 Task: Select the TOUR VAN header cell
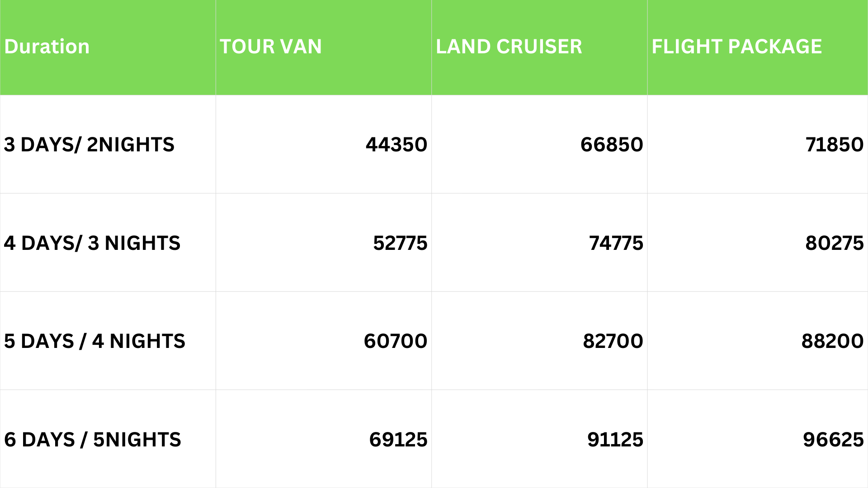click(271, 47)
